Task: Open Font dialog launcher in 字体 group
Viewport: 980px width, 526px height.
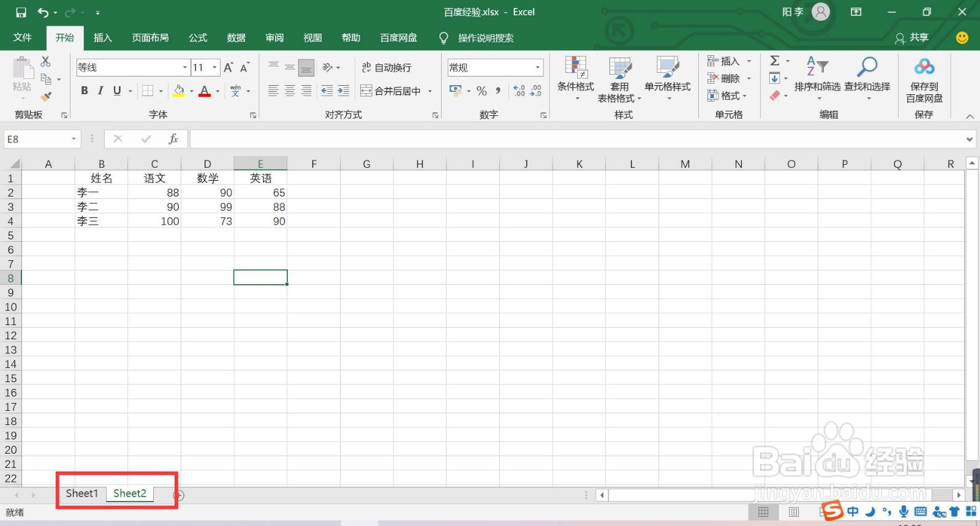Action: point(253,115)
